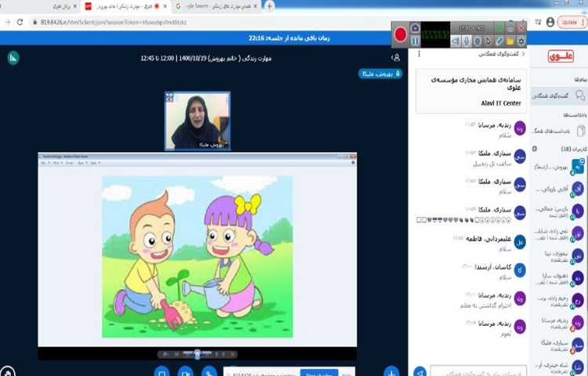Open Email menu in shared photo viewer
588x376 pixels.
click(70, 163)
